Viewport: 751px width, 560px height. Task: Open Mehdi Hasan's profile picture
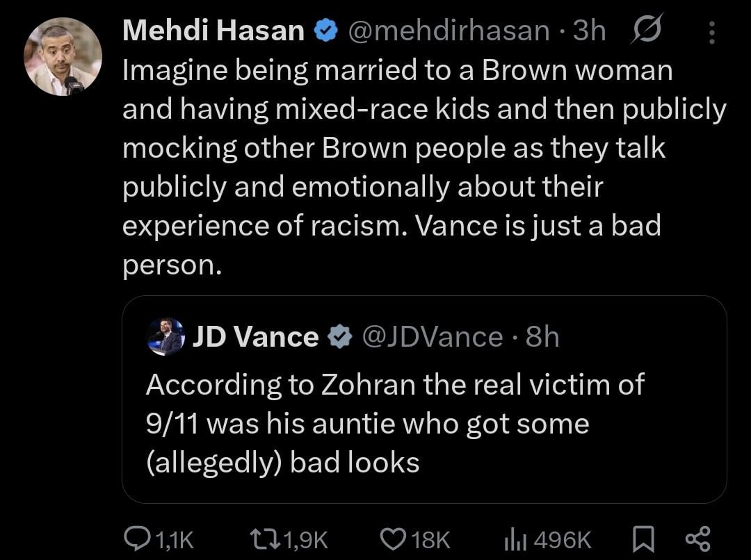coord(63,57)
